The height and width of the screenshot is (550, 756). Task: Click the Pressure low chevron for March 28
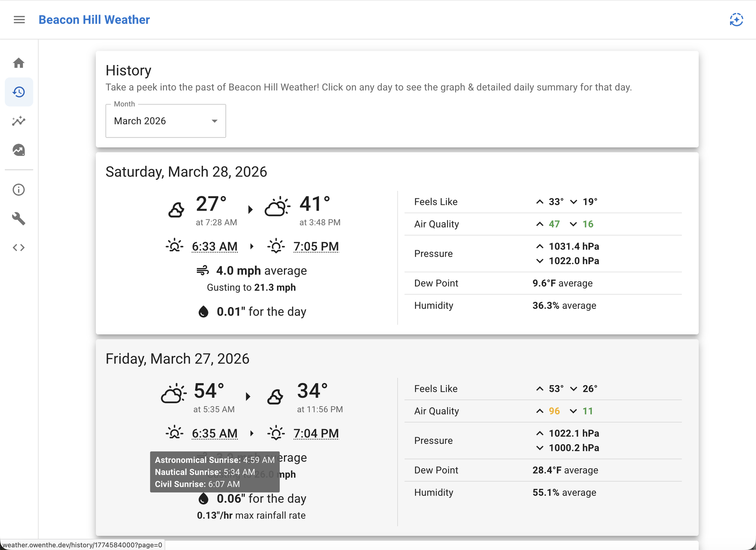point(539,261)
